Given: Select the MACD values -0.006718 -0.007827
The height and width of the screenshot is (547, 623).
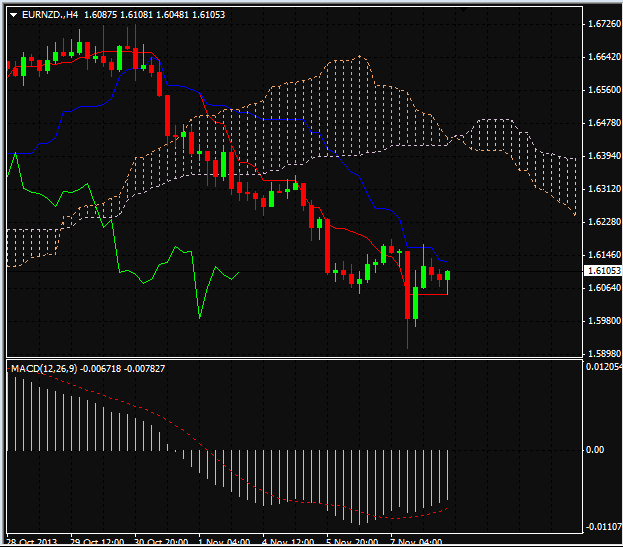Looking at the screenshot, I should (122, 369).
